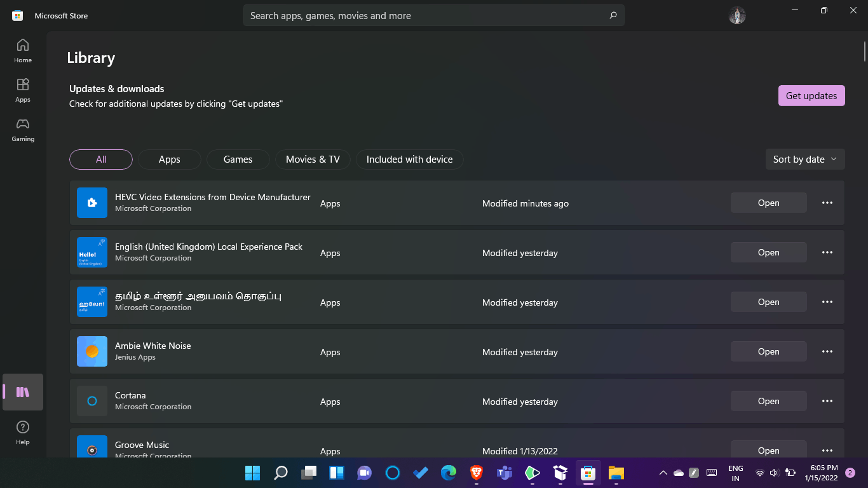The image size is (868, 488).
Task: Click the Ambie White Noise app icon
Action: pos(92,351)
